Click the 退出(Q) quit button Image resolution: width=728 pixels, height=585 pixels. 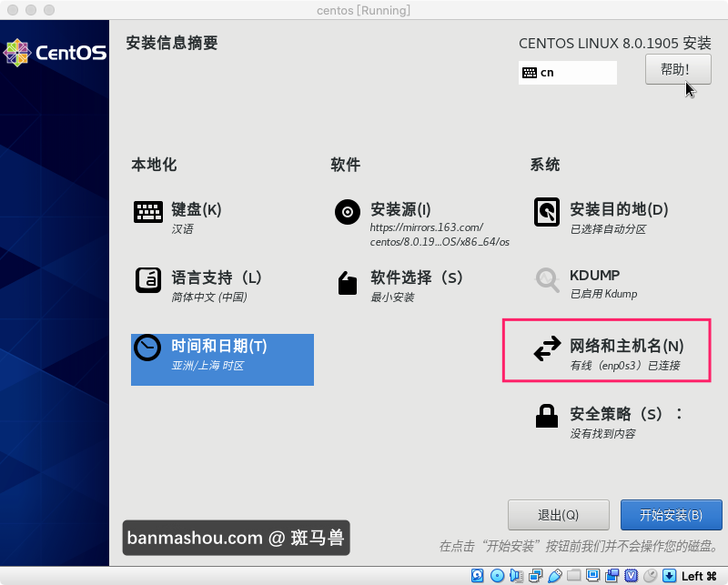tap(558, 515)
